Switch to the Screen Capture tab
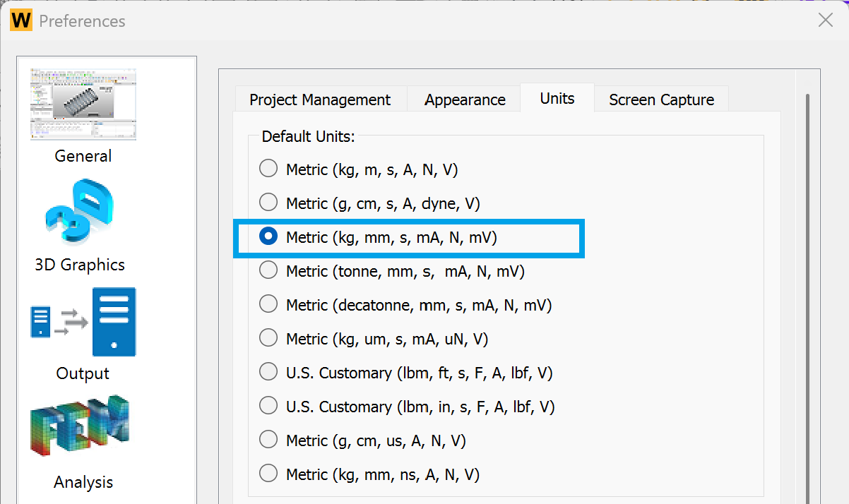849x504 pixels. point(661,100)
